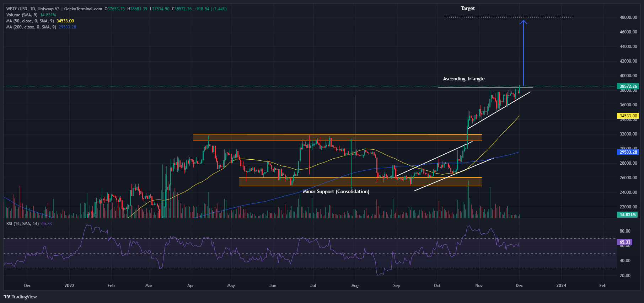Click the 28000.00 price axis label
Screen dimensions: 644x303
coord(628,163)
